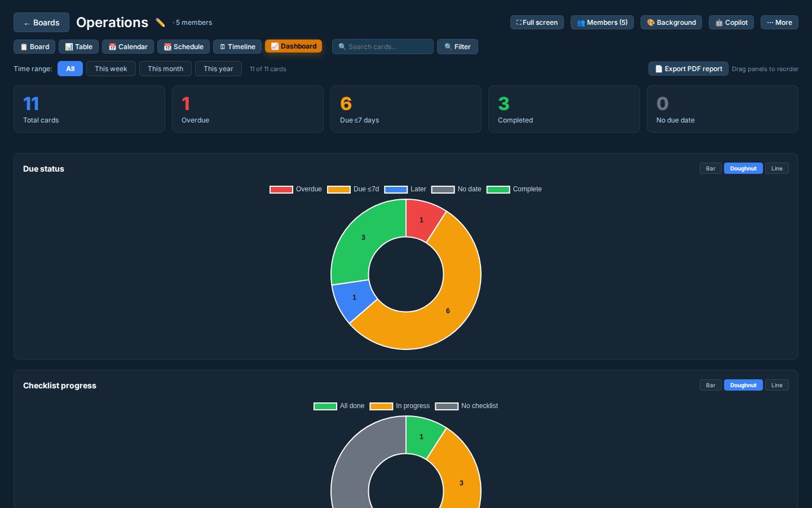Viewport: 812px width, 508px height.
Task: Switch to the Timeline view tab
Action: (237, 47)
